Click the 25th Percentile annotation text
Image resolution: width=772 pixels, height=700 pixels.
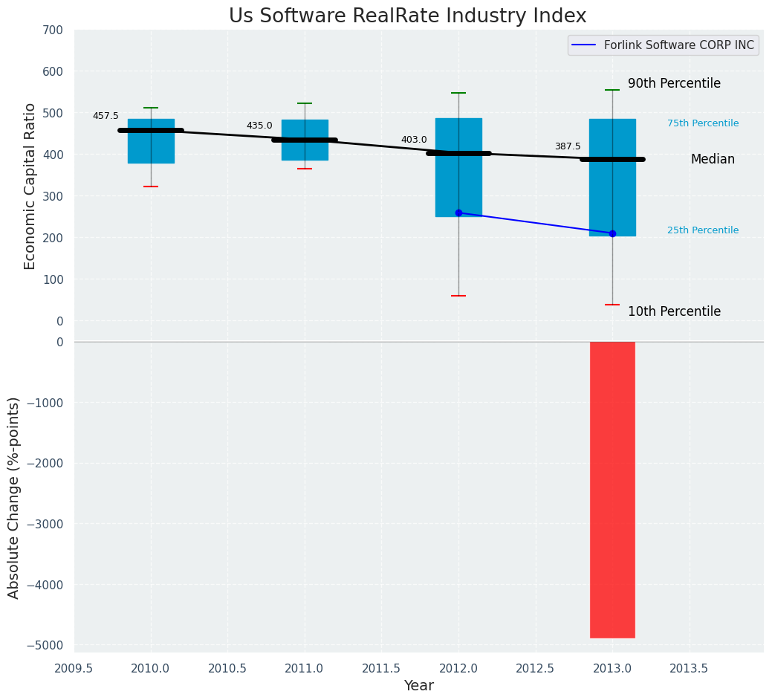[x=703, y=230]
